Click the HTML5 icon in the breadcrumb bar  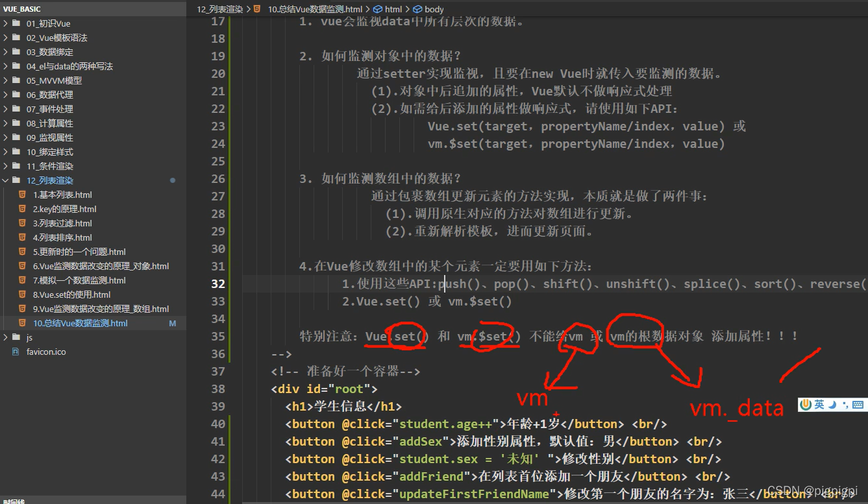(x=258, y=9)
